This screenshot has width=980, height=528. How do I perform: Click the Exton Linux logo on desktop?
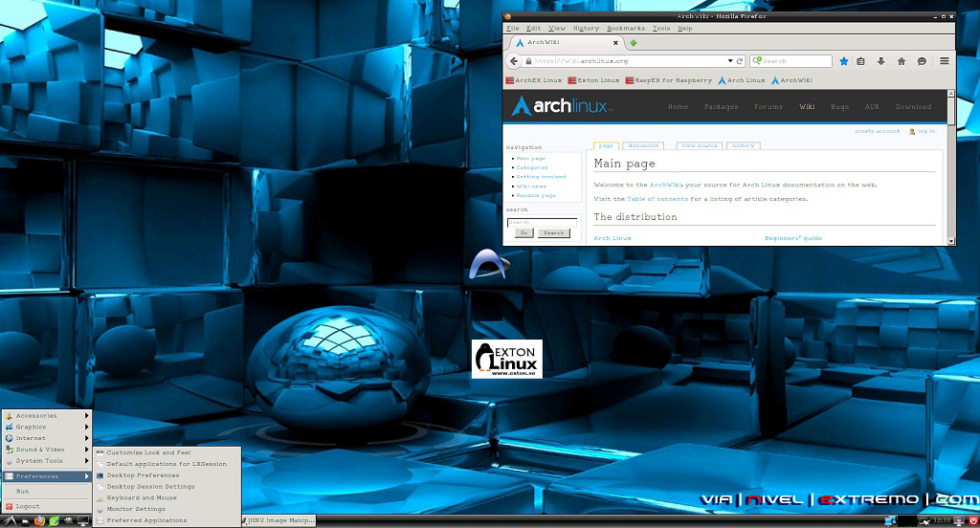click(x=507, y=360)
